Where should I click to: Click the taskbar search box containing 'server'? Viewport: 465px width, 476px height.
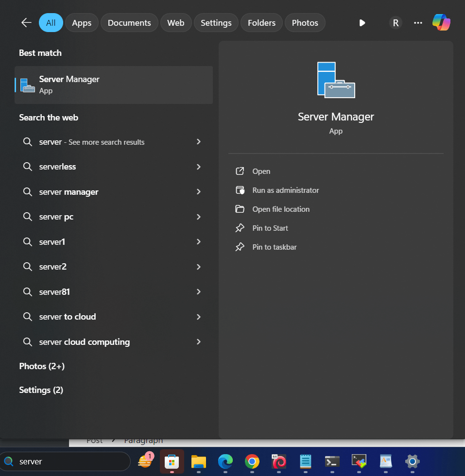[68, 461]
